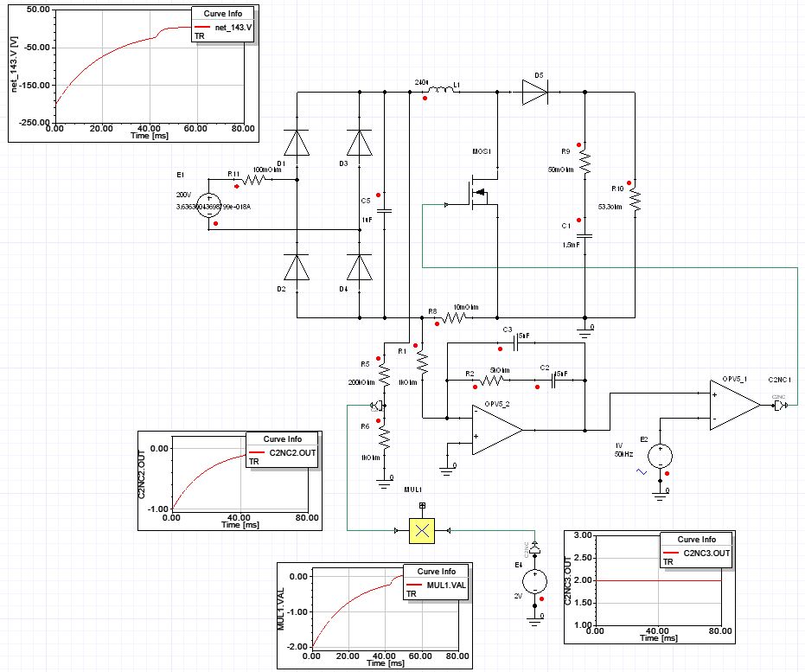Viewport: 805px width, 672px height.
Task: Click the MUL1.VAL plot area
Action: (385, 609)
